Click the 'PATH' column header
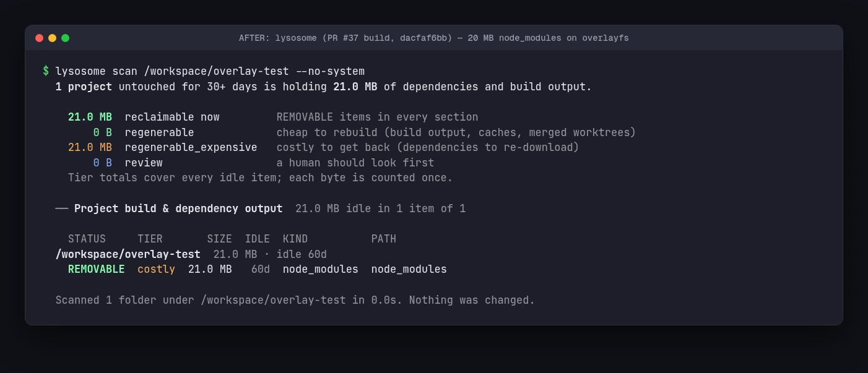This screenshot has width=868, height=373. click(x=384, y=239)
